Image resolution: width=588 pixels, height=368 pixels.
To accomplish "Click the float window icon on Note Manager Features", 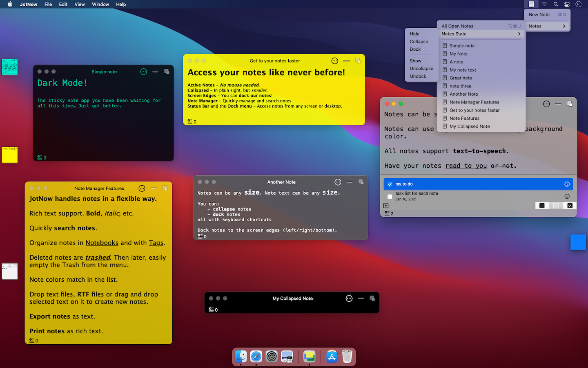I will click(x=165, y=188).
